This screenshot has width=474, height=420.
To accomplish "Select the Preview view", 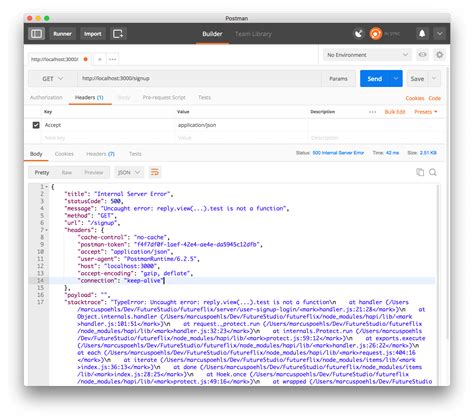I will (x=94, y=172).
